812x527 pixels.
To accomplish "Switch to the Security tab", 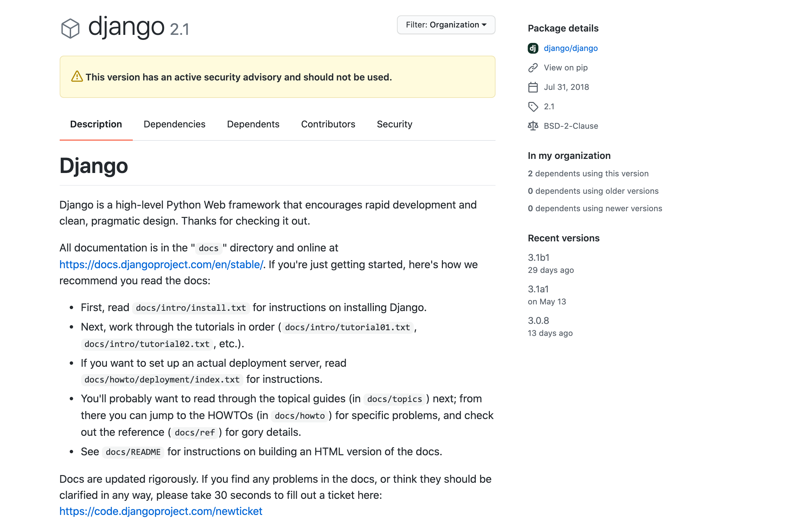I will (x=394, y=124).
